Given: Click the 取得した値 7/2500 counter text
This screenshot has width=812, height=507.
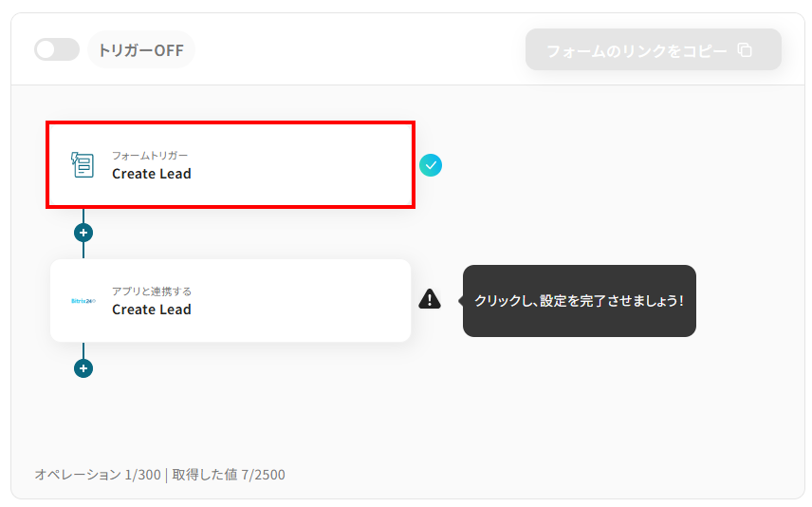Looking at the screenshot, I should (229, 475).
